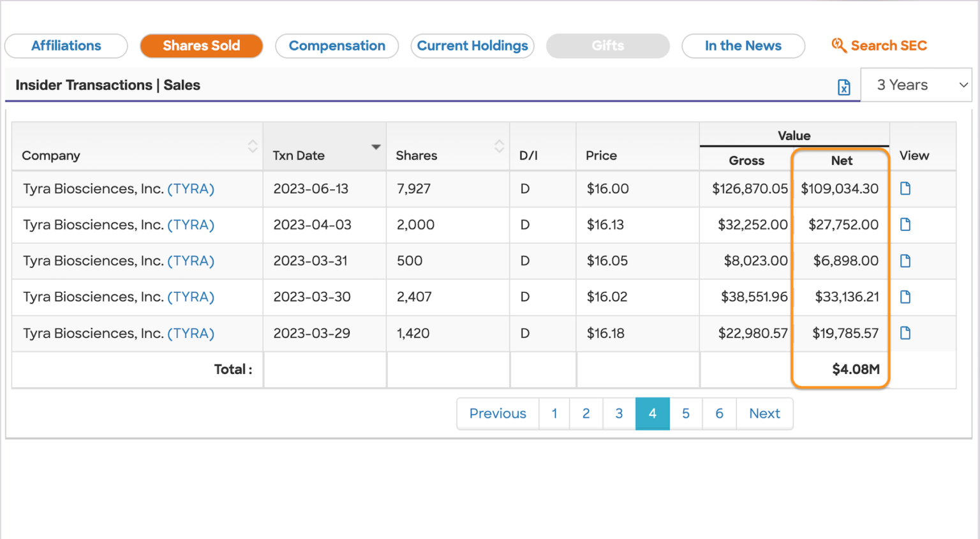View the 2023-04-03 transaction filing icon
This screenshot has width=980, height=539.
pyautogui.click(x=905, y=225)
